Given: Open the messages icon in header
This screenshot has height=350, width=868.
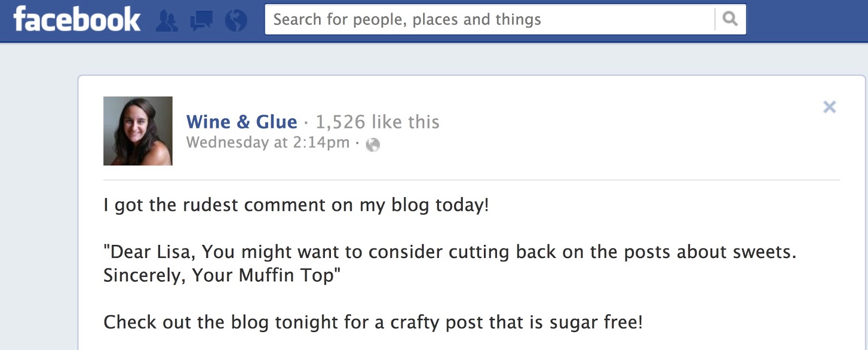Looking at the screenshot, I should tap(201, 21).
